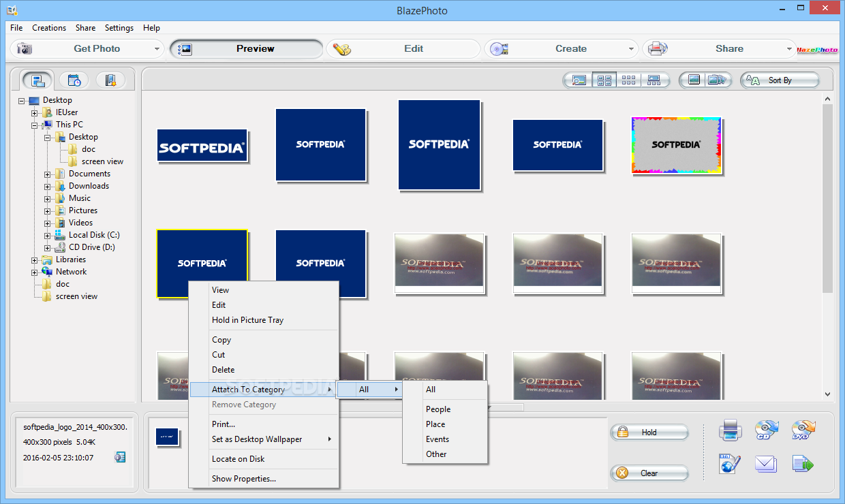Viewport: 845px width, 504px height.
Task: Click the export files icon
Action: click(803, 464)
